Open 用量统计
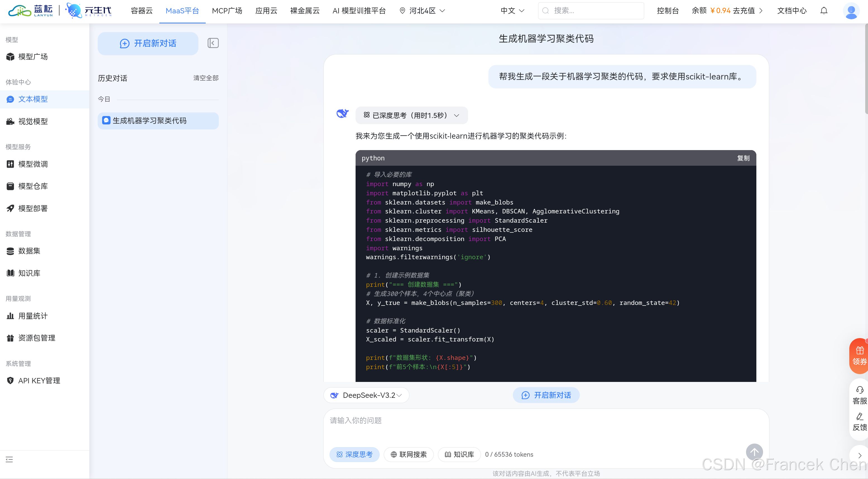The image size is (868, 479). [x=33, y=316]
